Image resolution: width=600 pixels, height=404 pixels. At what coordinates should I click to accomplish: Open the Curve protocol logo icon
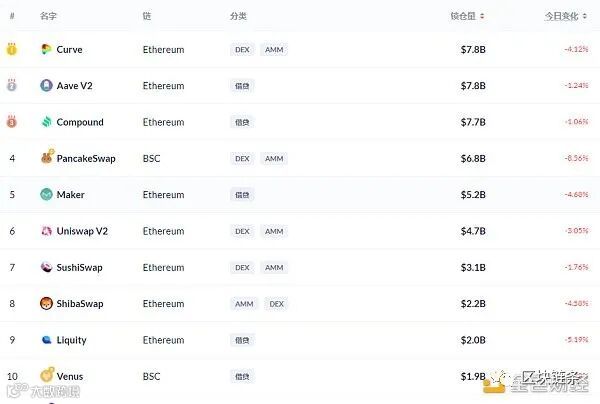pyautogui.click(x=46, y=49)
